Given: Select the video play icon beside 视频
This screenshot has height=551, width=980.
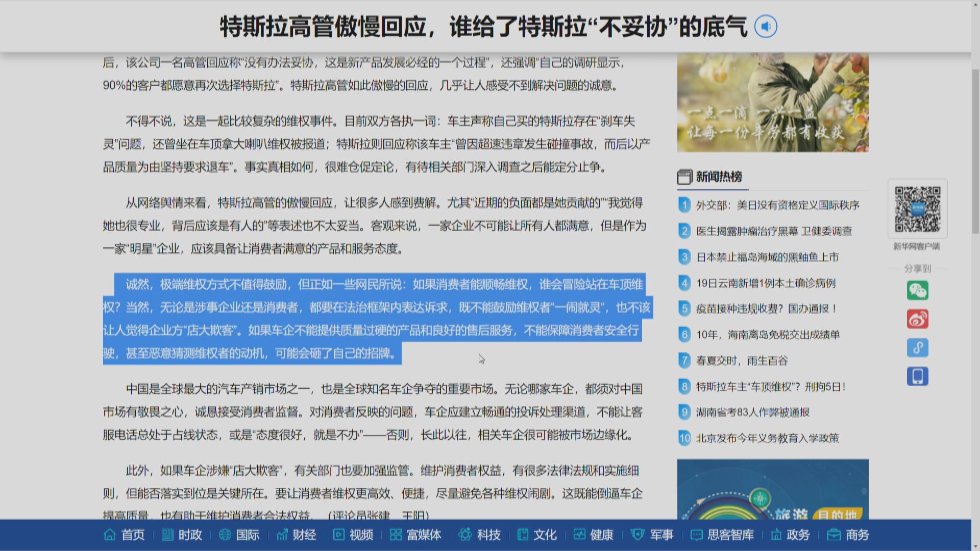Looking at the screenshot, I should click(x=338, y=535).
